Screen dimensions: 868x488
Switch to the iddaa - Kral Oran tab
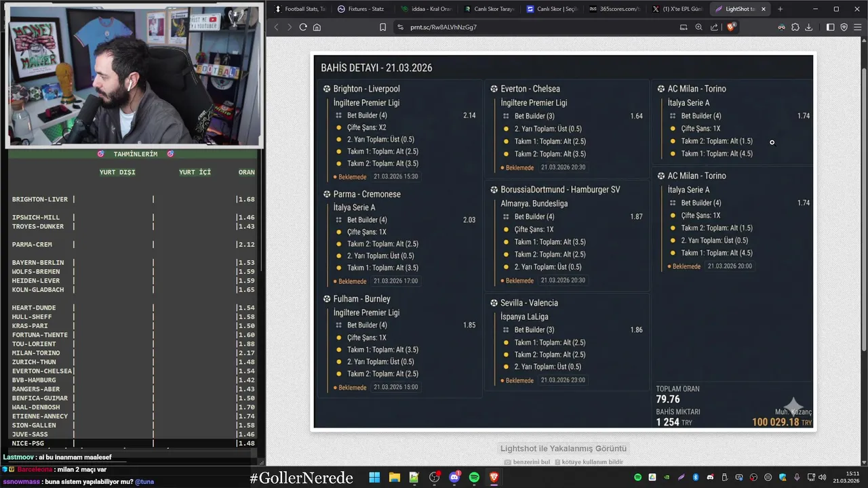[426, 9]
